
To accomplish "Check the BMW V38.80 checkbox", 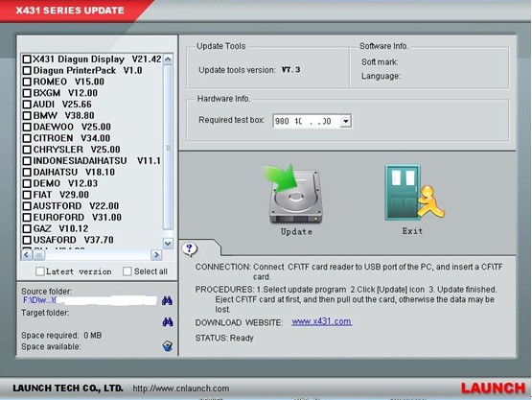I will tap(27, 116).
